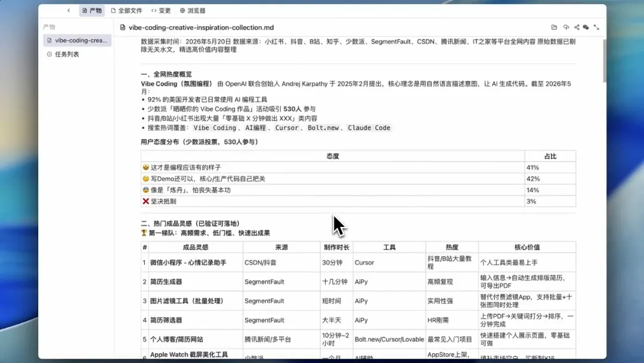
Task: Click the 41% cell
Action: tap(550, 167)
